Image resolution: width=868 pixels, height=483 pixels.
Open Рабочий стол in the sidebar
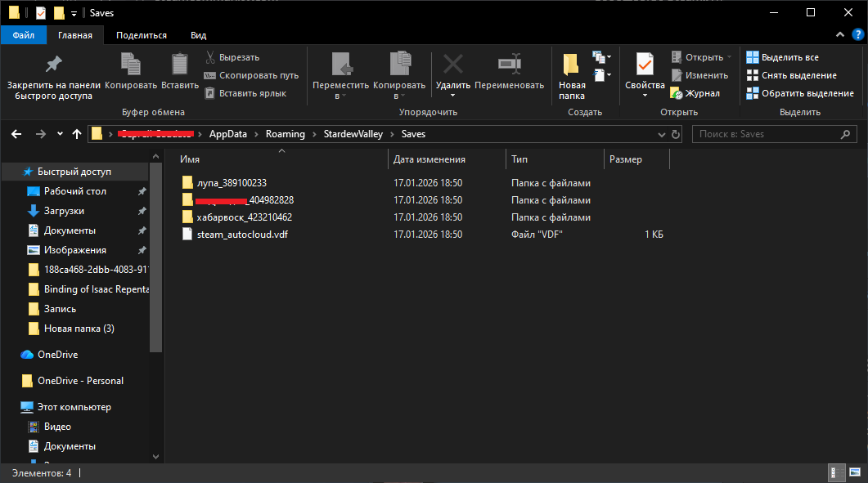pyautogui.click(x=74, y=191)
